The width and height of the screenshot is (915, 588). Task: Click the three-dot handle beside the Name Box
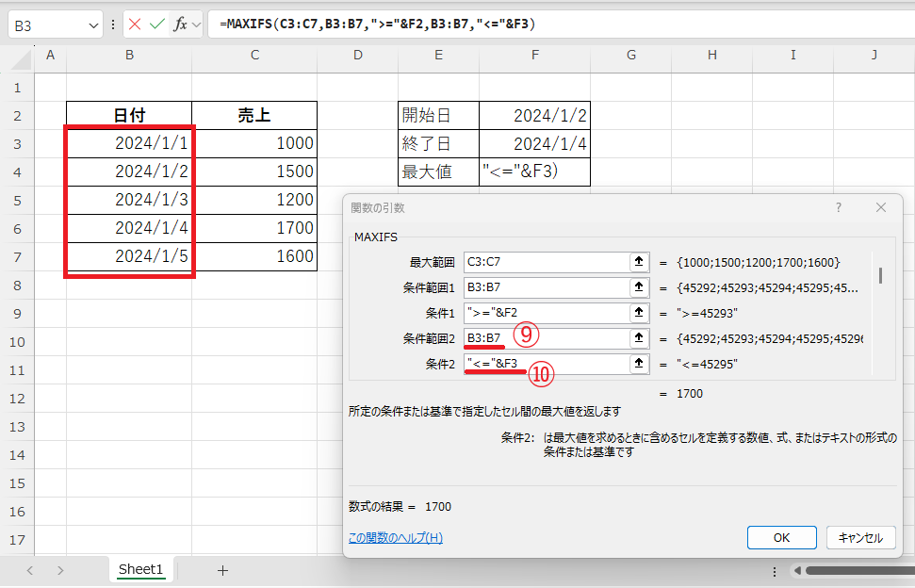click(113, 25)
